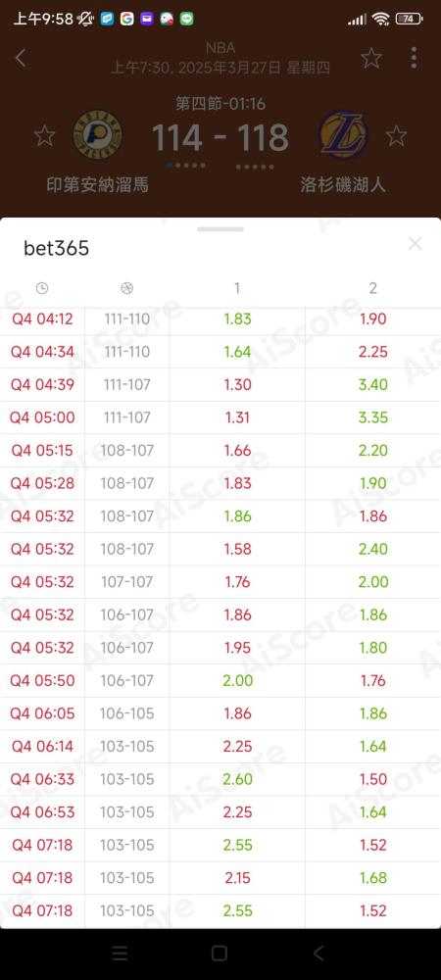Viewport: 441px width, 980px height.
Task: Tap the bet365 bookmaker title
Action: click(56, 249)
